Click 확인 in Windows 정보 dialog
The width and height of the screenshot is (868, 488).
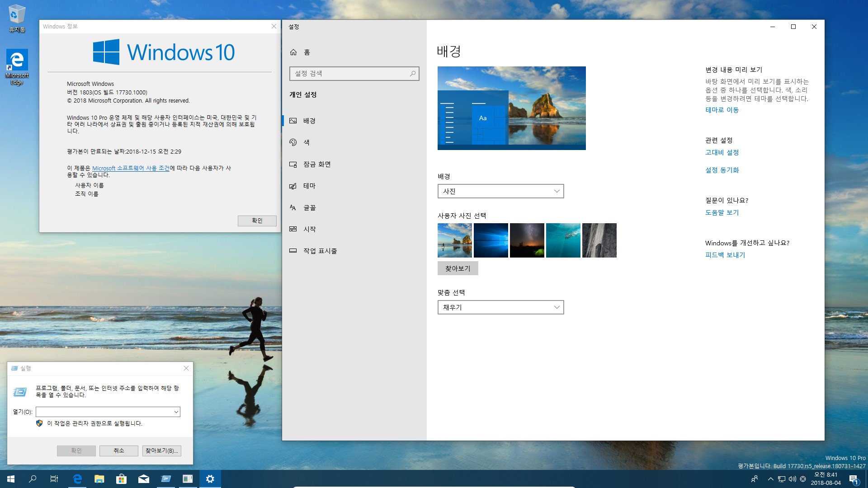coord(257,221)
